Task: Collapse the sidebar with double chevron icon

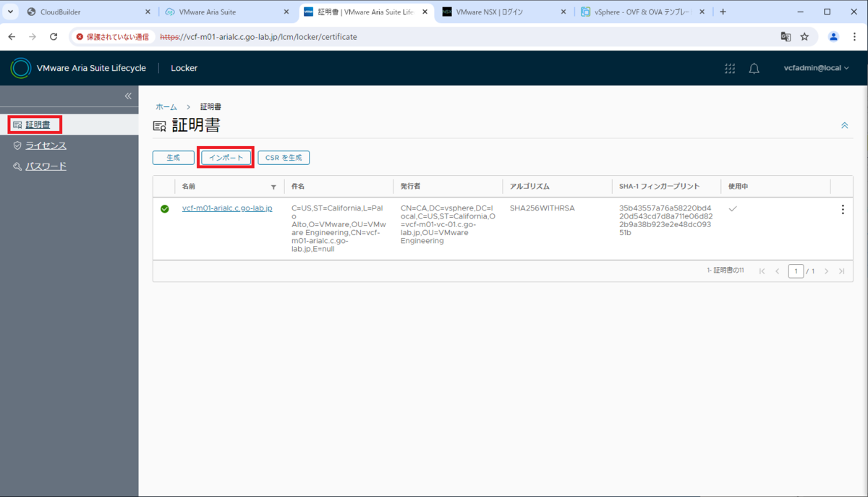Action: [x=128, y=96]
